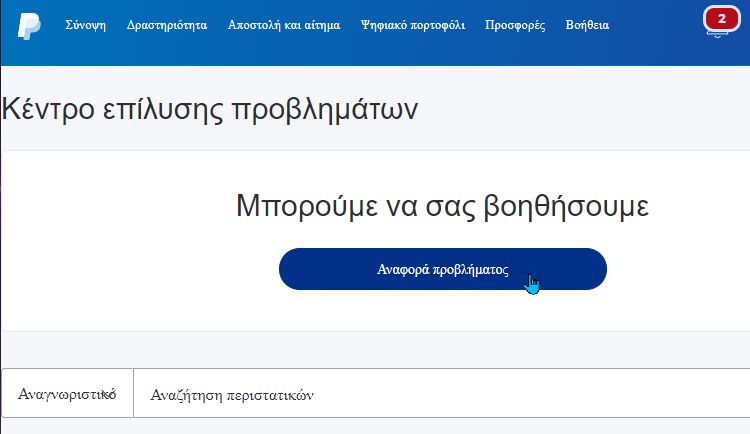Select Αποστολή και αίτημα in navigation
Image resolution: width=750 pixels, height=434 pixels.
pos(284,25)
